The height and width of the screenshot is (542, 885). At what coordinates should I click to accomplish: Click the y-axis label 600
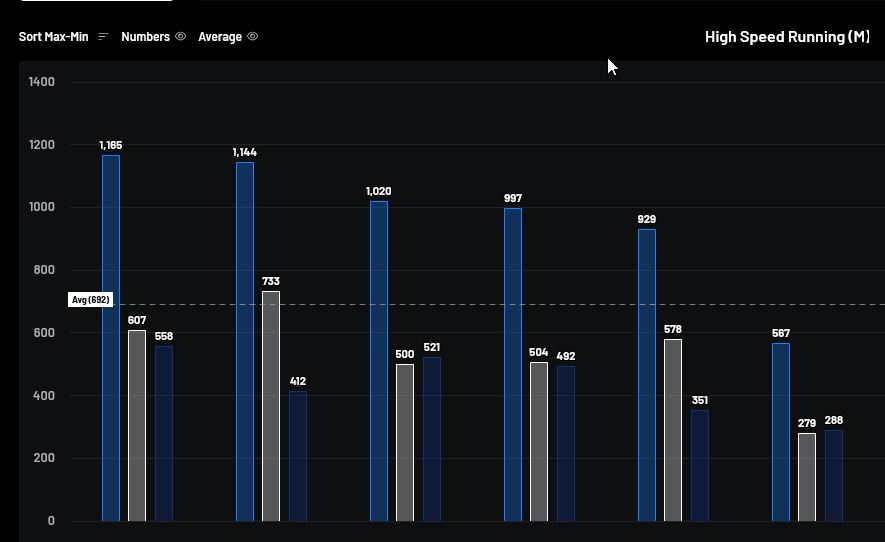44,333
